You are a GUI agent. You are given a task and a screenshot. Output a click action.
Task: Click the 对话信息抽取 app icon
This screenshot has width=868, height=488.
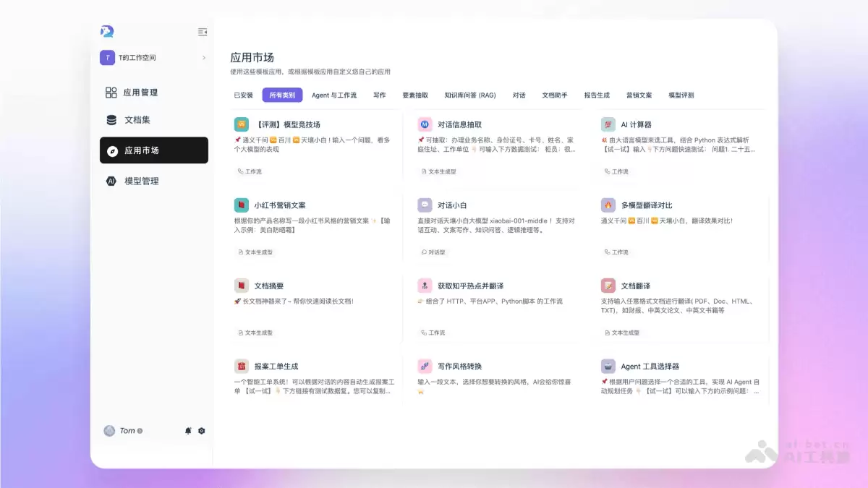[x=425, y=124]
